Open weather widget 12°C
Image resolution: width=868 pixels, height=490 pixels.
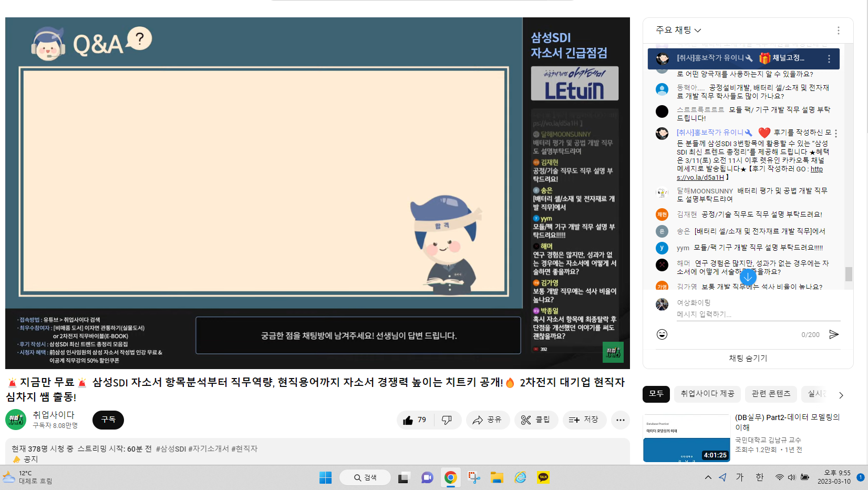(28, 477)
